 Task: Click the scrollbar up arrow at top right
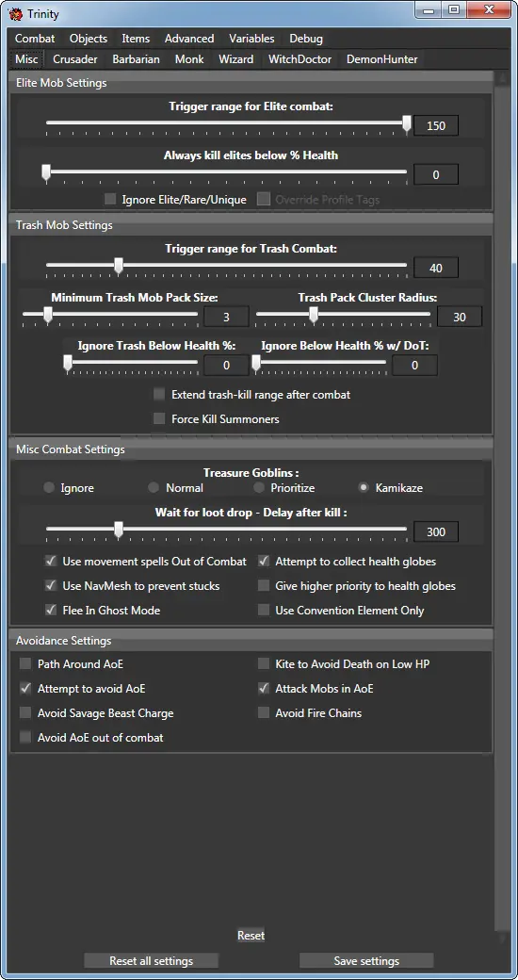click(501, 79)
